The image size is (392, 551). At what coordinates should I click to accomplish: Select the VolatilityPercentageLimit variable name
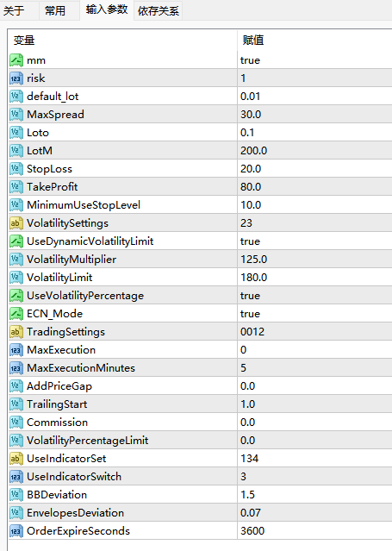click(88, 441)
